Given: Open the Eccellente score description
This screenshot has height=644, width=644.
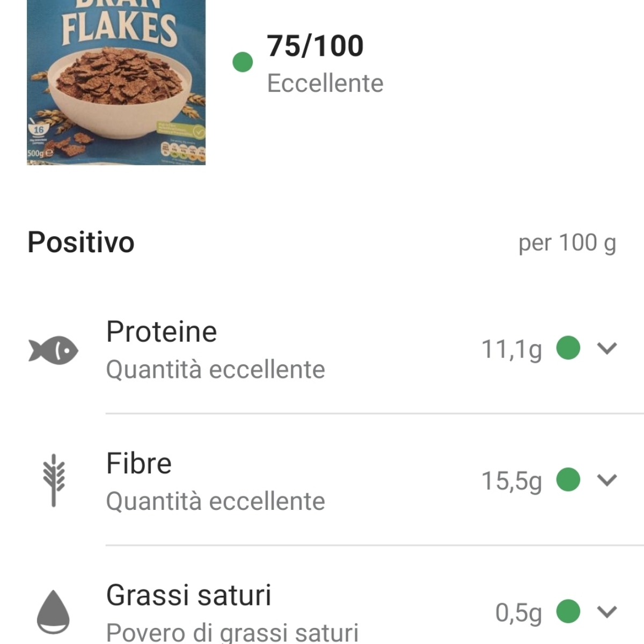Looking at the screenshot, I should (325, 82).
